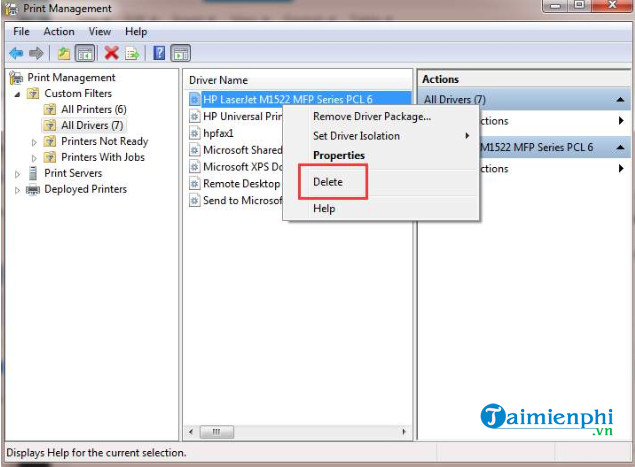Maximize the Print Management window
The width and height of the screenshot is (635, 467).
point(580,6)
